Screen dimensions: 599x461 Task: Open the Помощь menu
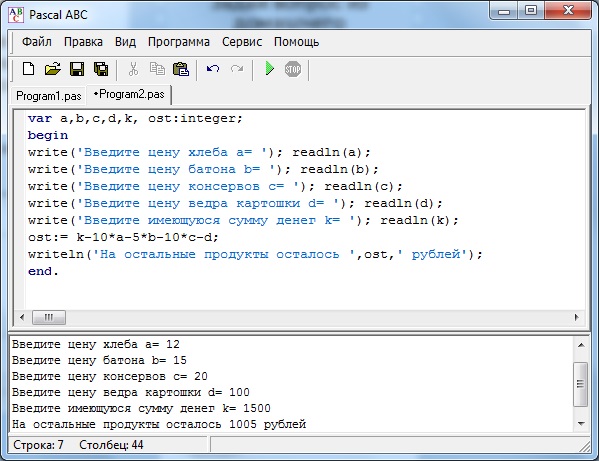click(x=296, y=42)
